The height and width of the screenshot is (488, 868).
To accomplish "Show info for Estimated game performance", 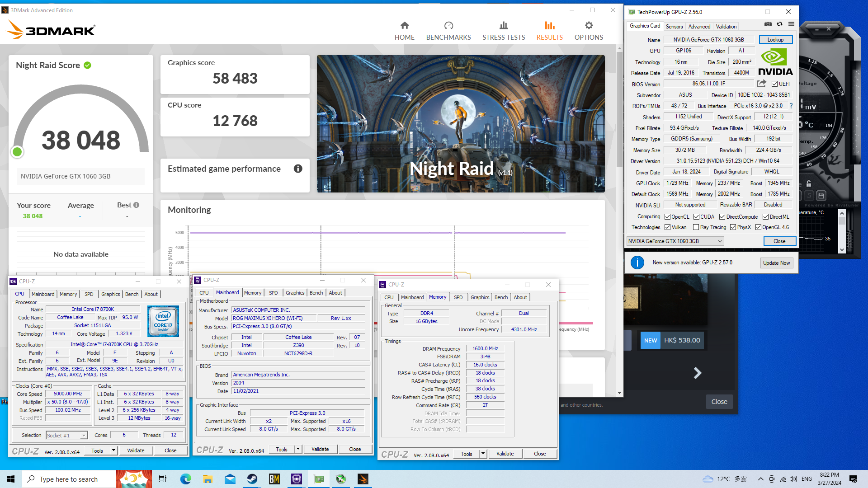I will [x=298, y=169].
